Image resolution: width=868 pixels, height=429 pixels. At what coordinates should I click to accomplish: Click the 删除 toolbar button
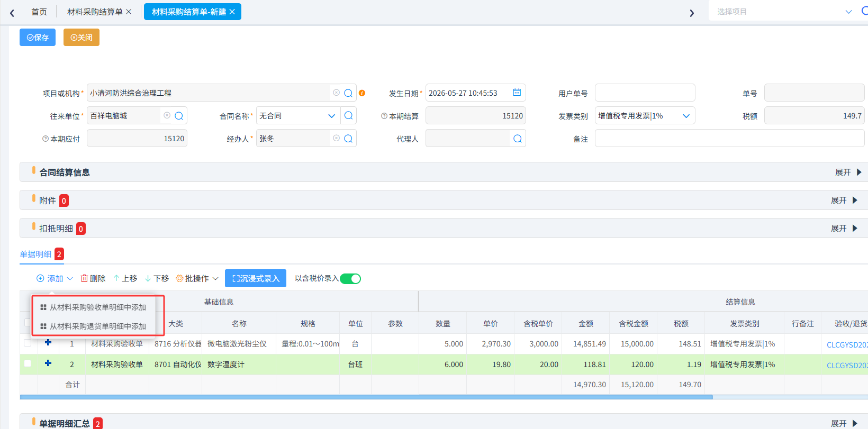coord(93,278)
